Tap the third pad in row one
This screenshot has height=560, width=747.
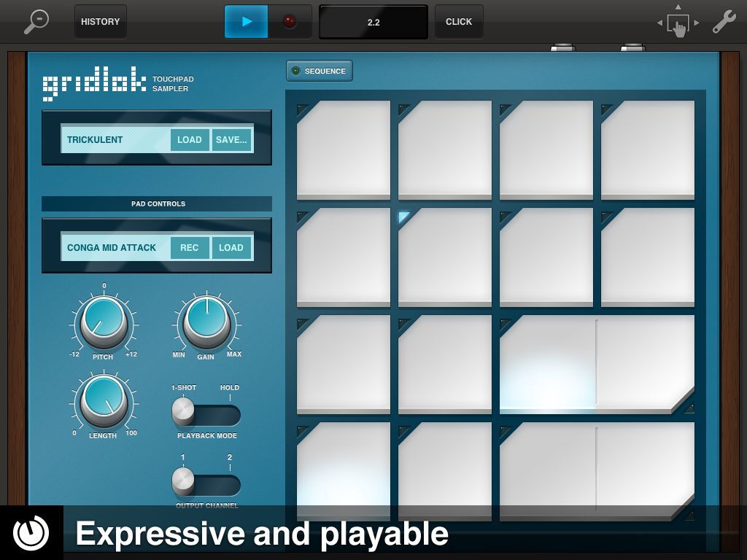[x=546, y=149]
